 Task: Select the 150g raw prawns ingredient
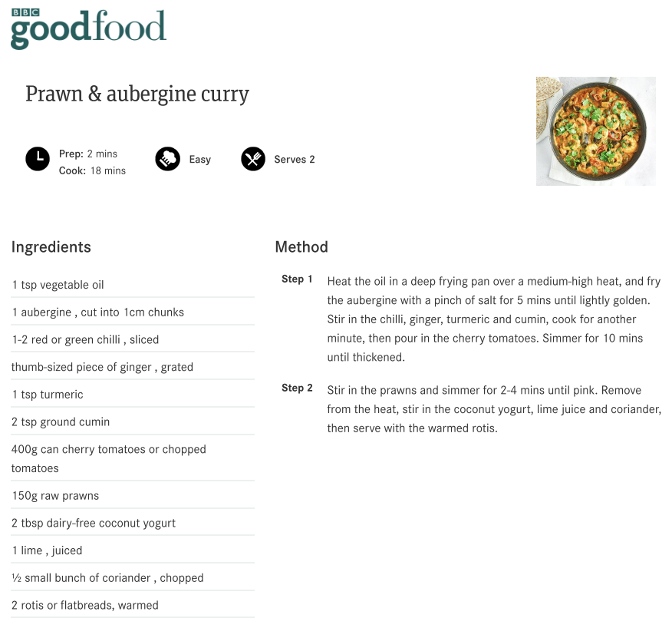pyautogui.click(x=55, y=496)
